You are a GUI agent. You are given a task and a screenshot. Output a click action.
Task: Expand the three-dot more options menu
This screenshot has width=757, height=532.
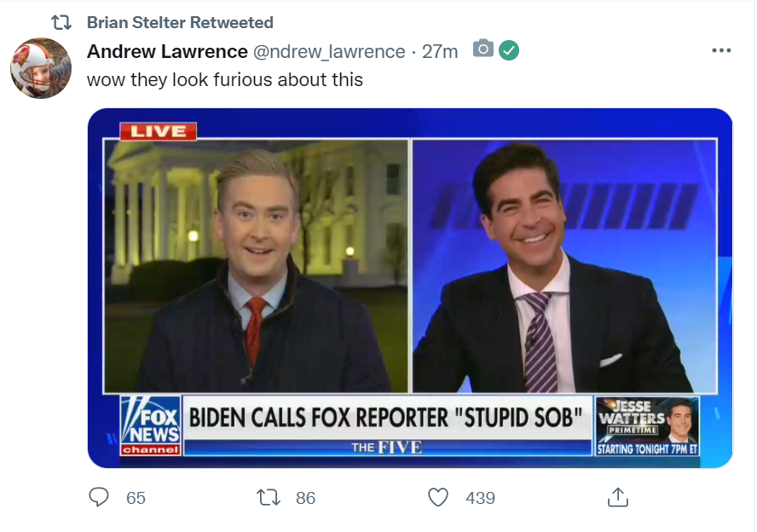721,50
